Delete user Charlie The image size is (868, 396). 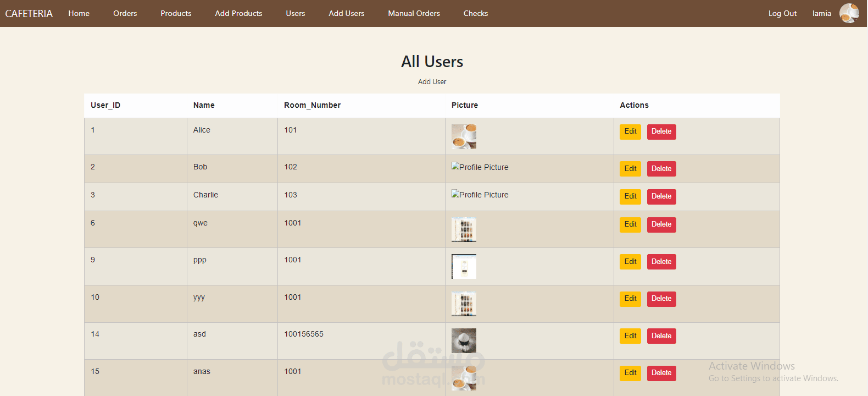click(661, 196)
